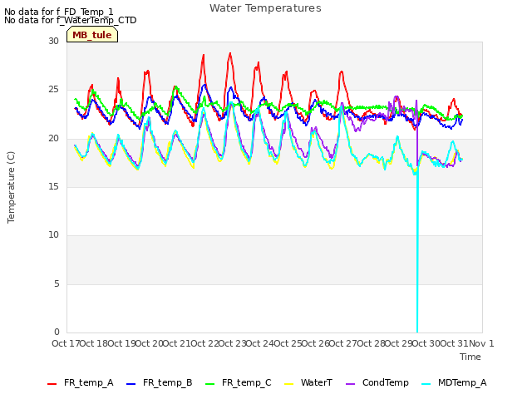Click the Temperature (C) axis label
The width and height of the screenshot is (532, 399).
[11, 187]
